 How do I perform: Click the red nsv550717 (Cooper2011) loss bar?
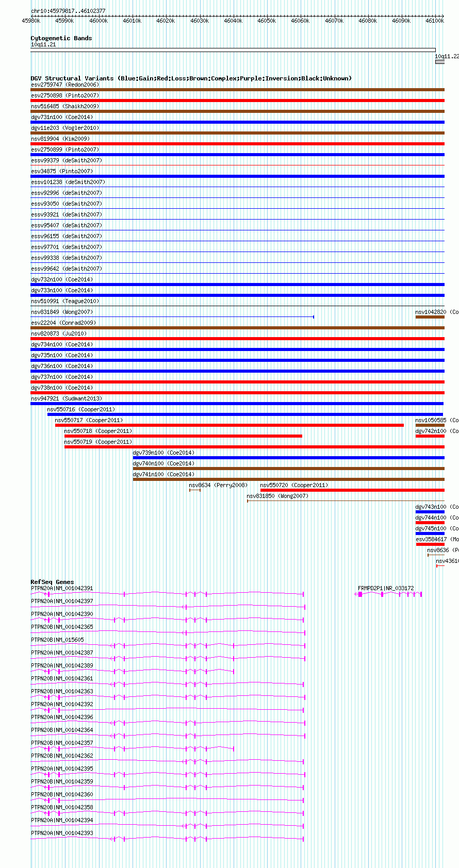pyautogui.click(x=229, y=425)
